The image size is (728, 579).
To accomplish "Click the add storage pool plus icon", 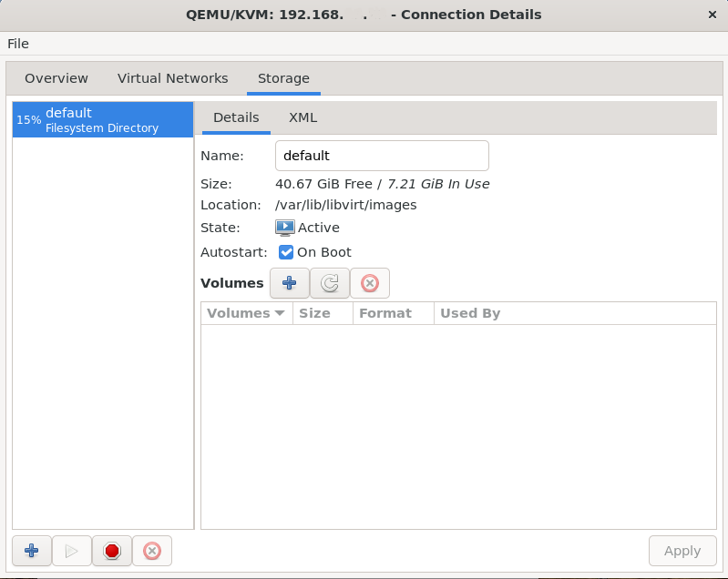I will pos(31,551).
